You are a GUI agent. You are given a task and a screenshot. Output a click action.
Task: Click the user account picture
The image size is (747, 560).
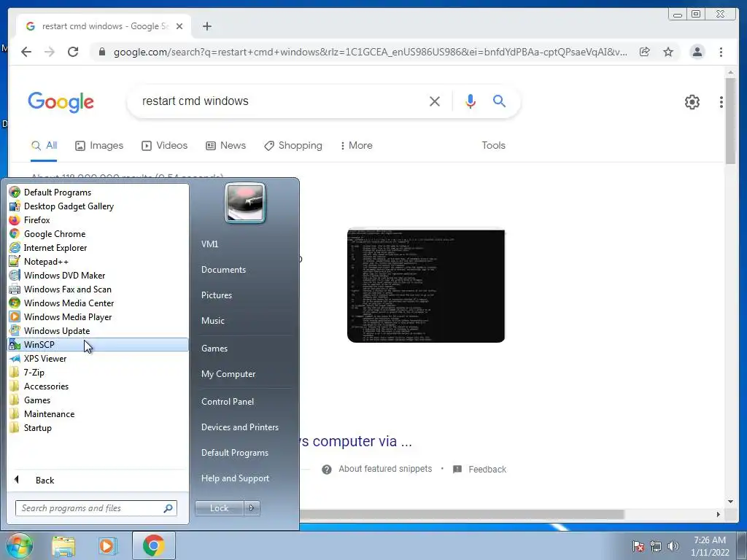point(245,203)
